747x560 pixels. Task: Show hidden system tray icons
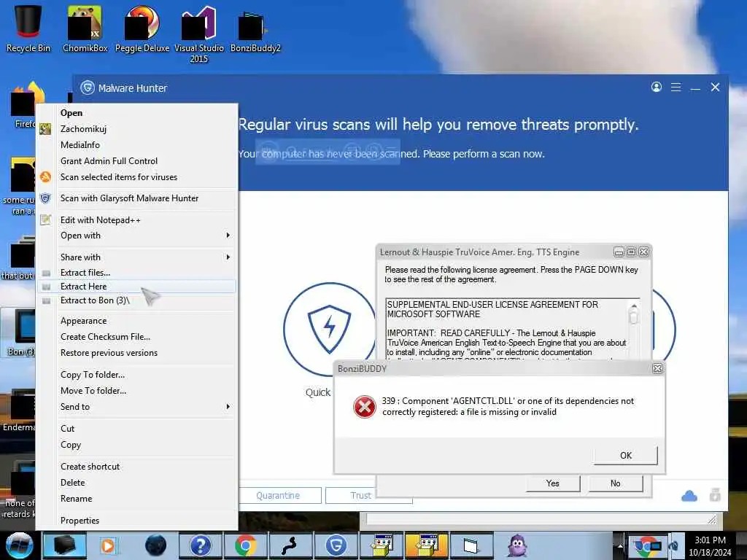click(620, 545)
